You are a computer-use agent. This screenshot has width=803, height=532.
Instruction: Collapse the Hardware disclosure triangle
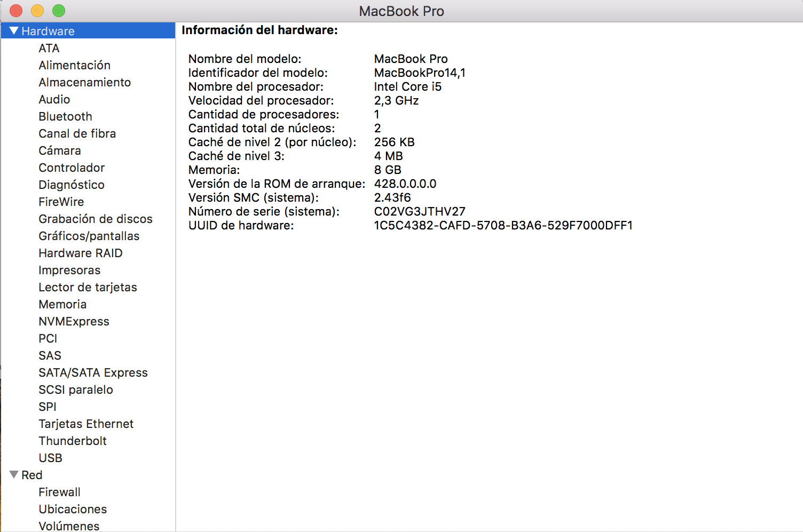14,31
